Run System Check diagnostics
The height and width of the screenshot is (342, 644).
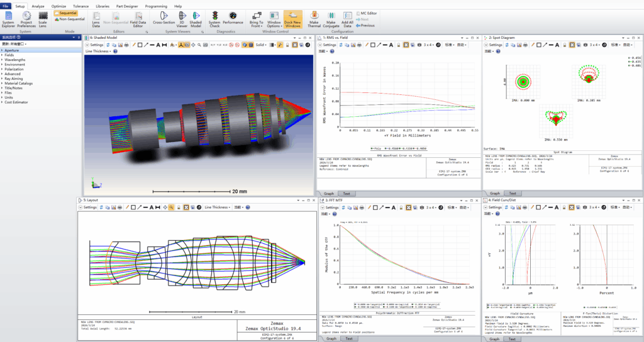214,18
